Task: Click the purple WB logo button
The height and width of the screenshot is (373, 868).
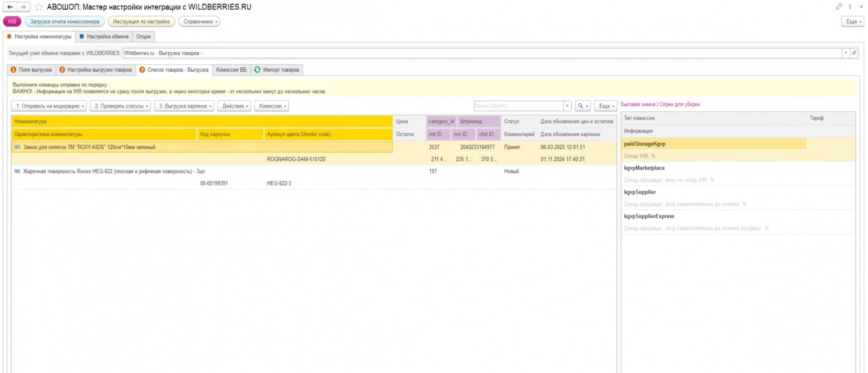Action: [x=12, y=22]
